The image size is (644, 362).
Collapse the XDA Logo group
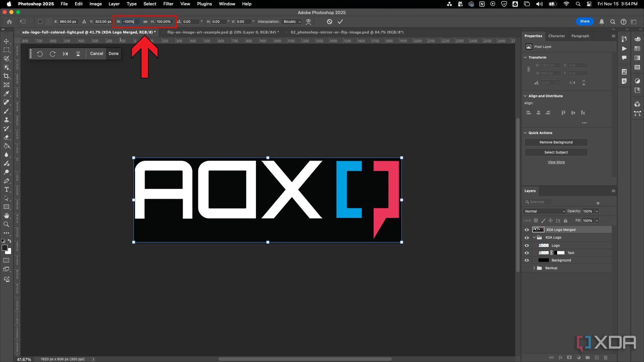coord(534,238)
